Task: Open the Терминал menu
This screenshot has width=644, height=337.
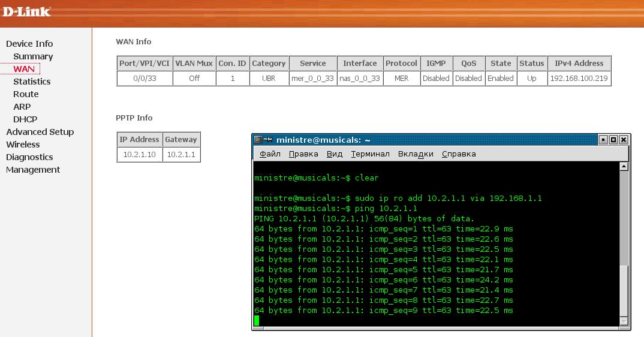Action: [370, 154]
